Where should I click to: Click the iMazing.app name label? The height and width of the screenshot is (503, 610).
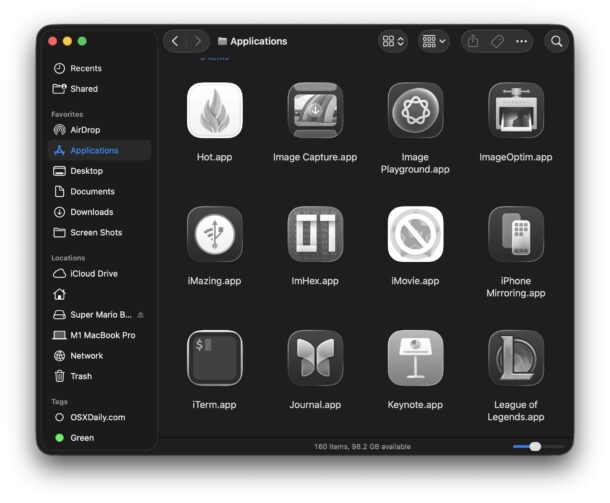tap(214, 281)
